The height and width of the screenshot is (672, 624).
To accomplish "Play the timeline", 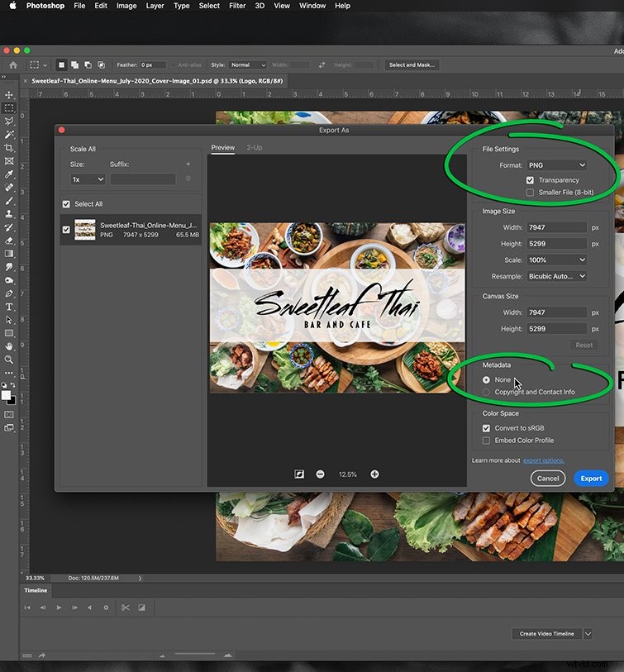I will tap(59, 608).
